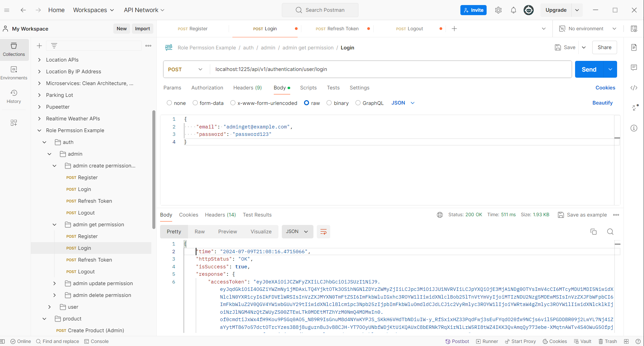Screen dimensions: 644x346
Task: Go back with the left arrow icon
Action: 23,10
